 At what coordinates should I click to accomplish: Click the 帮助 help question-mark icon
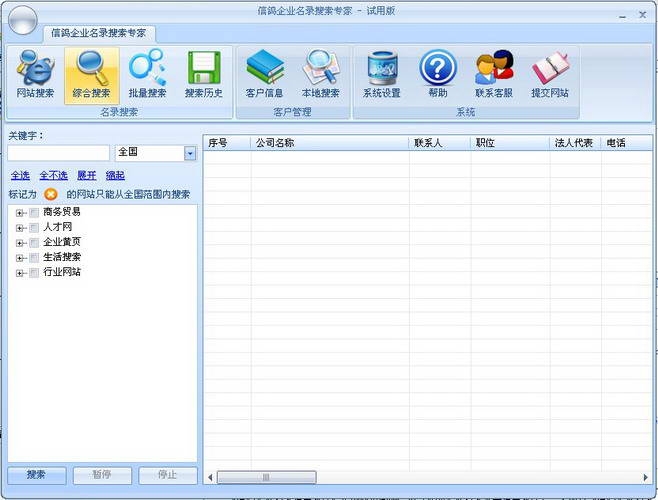tap(438, 75)
